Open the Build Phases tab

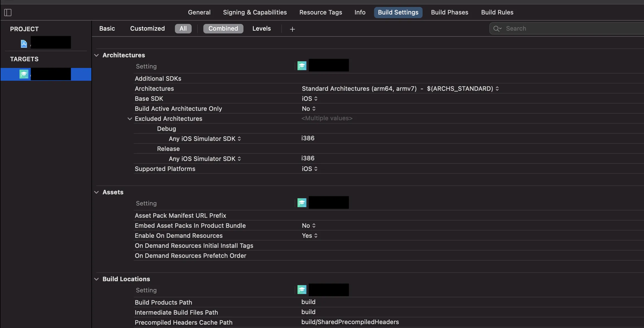coord(449,13)
